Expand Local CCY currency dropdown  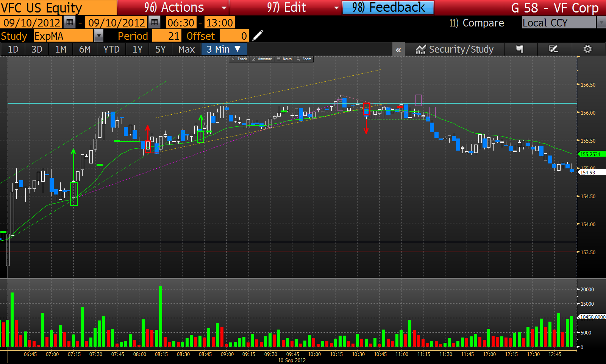(601, 23)
